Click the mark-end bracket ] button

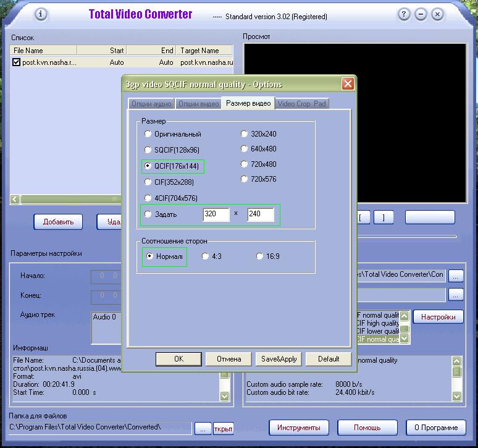coord(384,218)
